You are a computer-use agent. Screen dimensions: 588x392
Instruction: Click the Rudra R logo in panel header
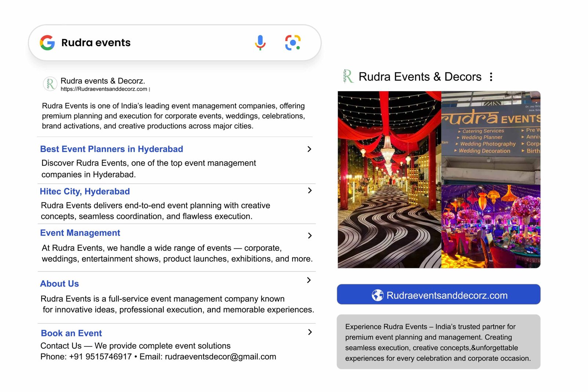pyautogui.click(x=348, y=76)
